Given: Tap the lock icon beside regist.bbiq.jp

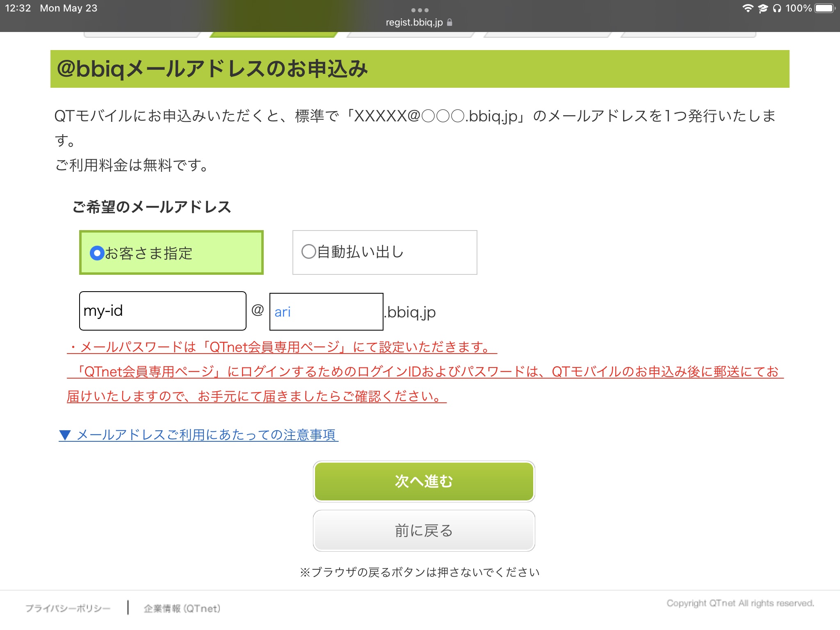Looking at the screenshot, I should 450,22.
